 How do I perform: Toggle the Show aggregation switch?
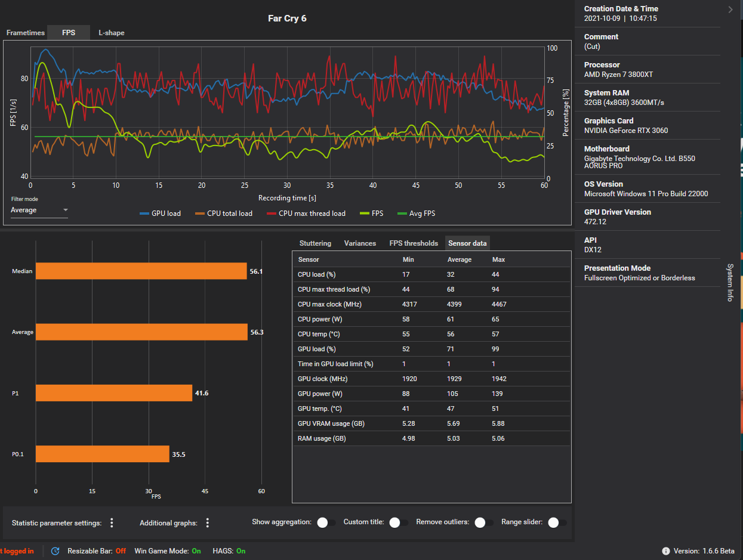pyautogui.click(x=326, y=522)
